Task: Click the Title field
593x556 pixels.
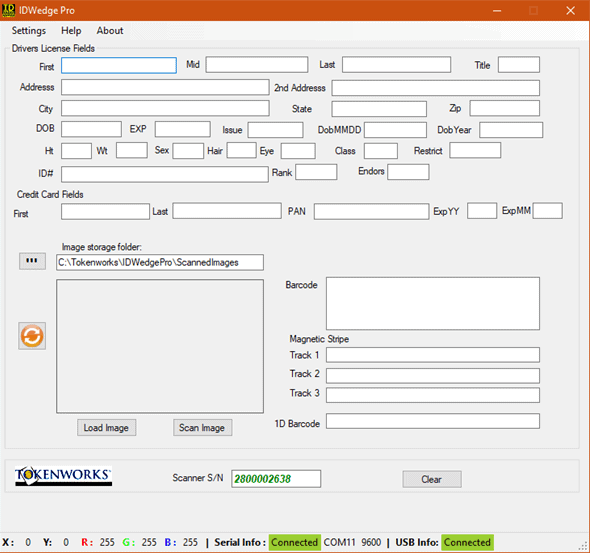Action: (519, 65)
